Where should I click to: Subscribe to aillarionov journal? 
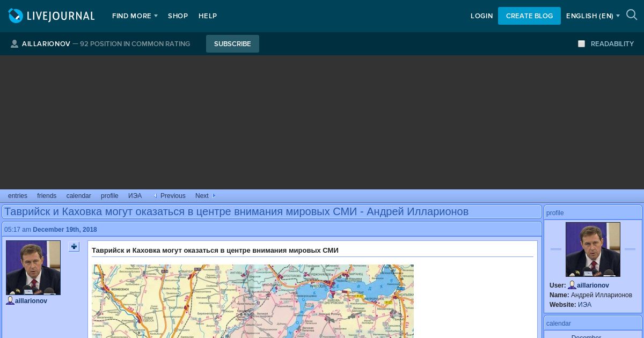[232, 44]
